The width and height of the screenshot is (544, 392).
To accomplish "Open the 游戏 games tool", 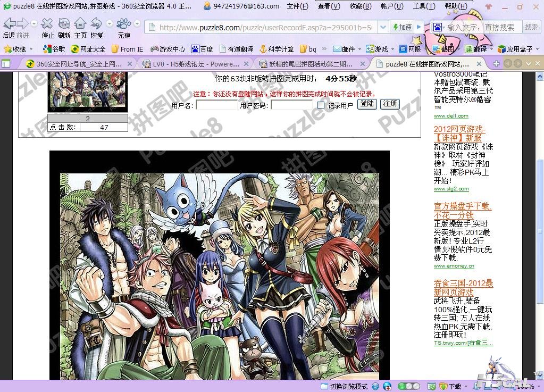I will tap(377, 49).
